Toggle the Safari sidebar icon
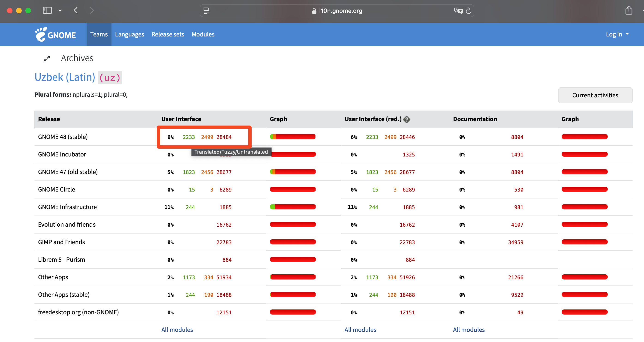The height and width of the screenshot is (342, 644). pos(47,11)
